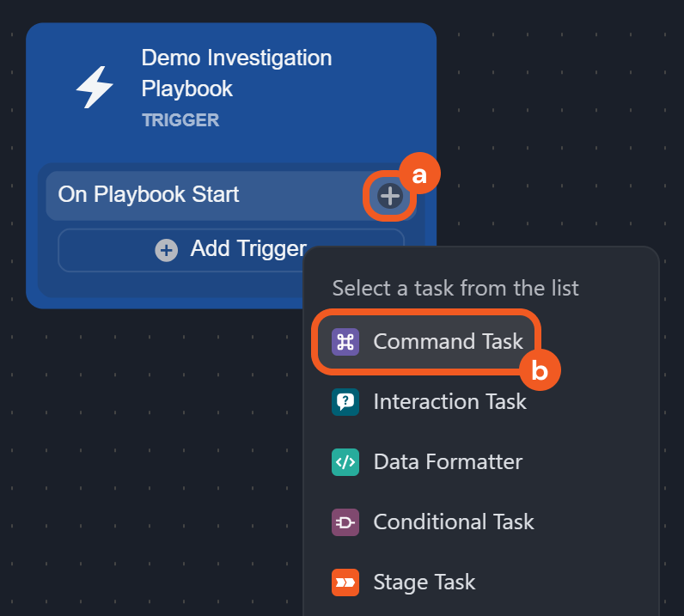This screenshot has height=616, width=684.
Task: Click the TRIGGER label on the node
Action: tap(180, 120)
